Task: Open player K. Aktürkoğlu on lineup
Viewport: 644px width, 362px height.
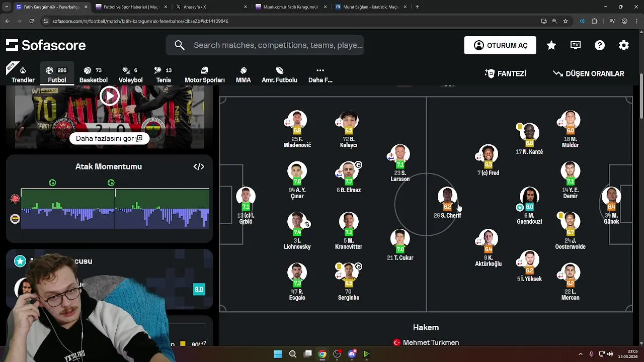Action: point(488,248)
